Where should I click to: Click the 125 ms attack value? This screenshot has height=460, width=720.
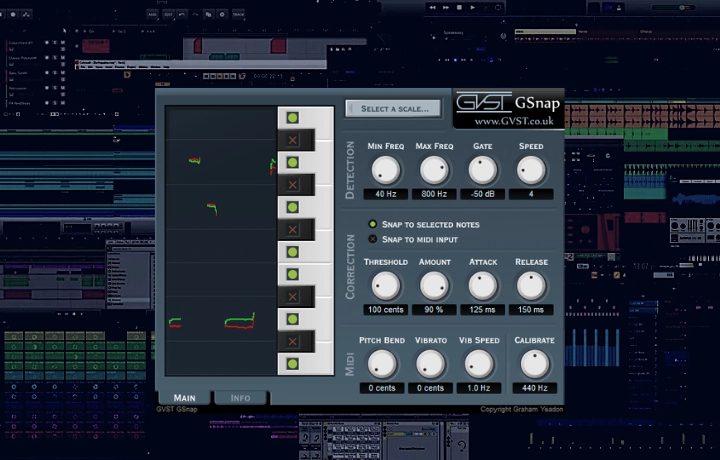point(483,310)
